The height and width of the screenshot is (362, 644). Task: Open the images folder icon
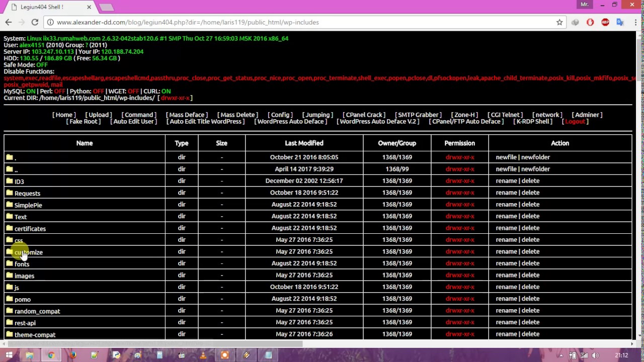(x=10, y=275)
